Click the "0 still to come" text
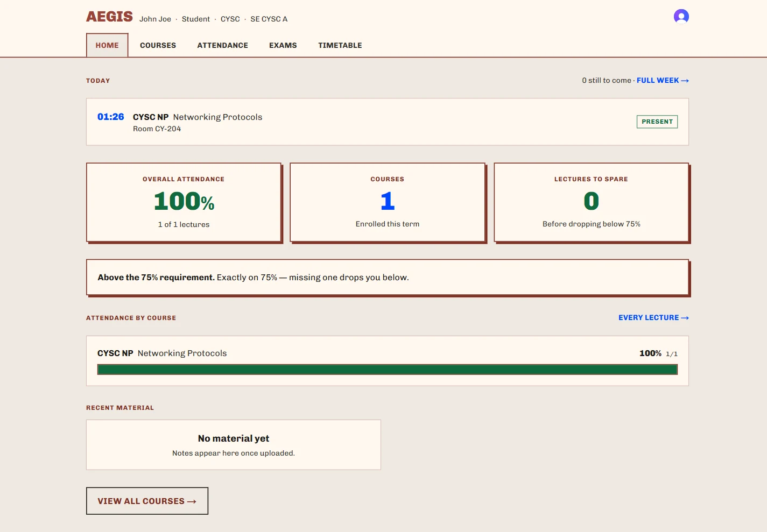This screenshot has height=532, width=767. click(x=606, y=80)
